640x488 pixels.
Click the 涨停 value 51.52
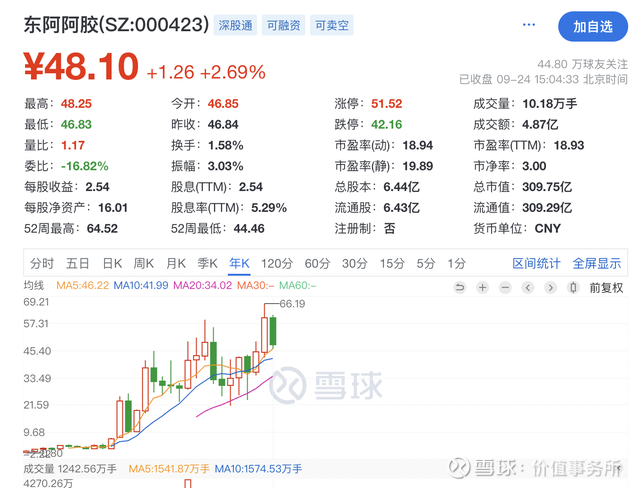point(387,104)
